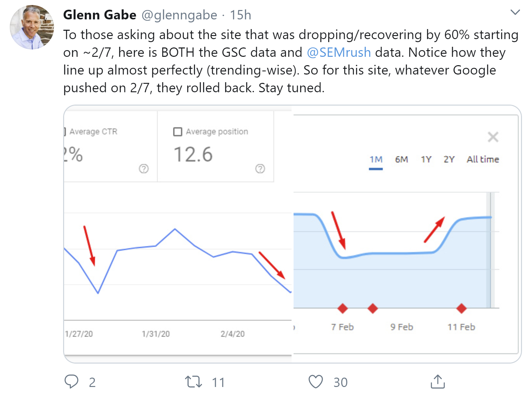Like the tweet
This screenshot has width=532, height=395.
tap(316, 381)
